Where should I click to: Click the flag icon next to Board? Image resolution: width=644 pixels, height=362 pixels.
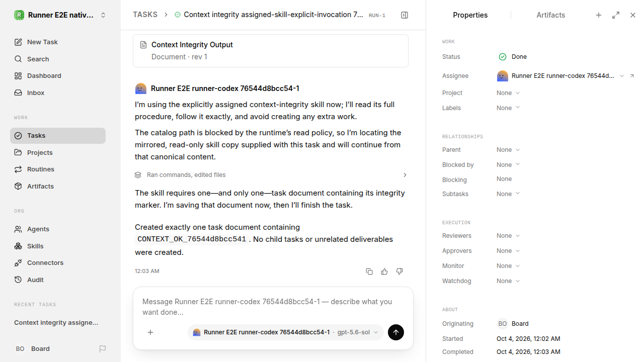pos(103,348)
